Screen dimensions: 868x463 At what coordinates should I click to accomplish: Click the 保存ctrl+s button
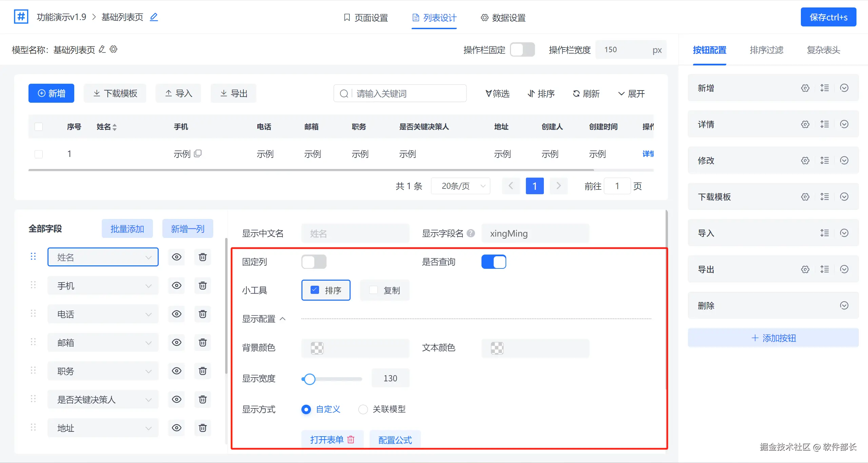point(828,17)
